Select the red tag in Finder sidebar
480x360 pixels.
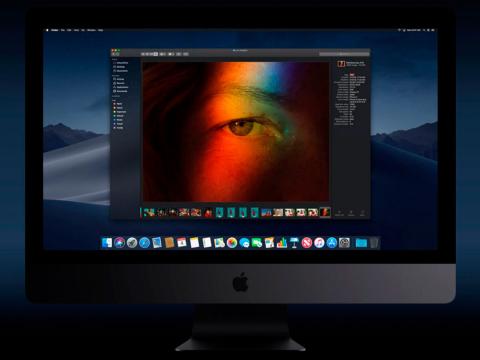tap(118, 104)
